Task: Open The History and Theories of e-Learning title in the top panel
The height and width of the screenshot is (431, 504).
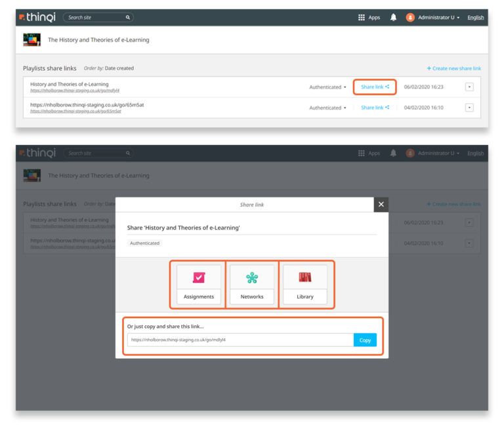Action: point(98,40)
